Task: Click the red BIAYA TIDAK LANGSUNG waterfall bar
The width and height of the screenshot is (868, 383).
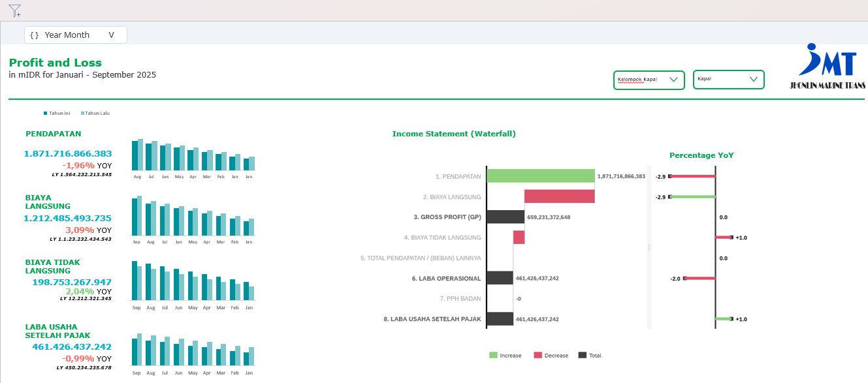Action: point(519,237)
